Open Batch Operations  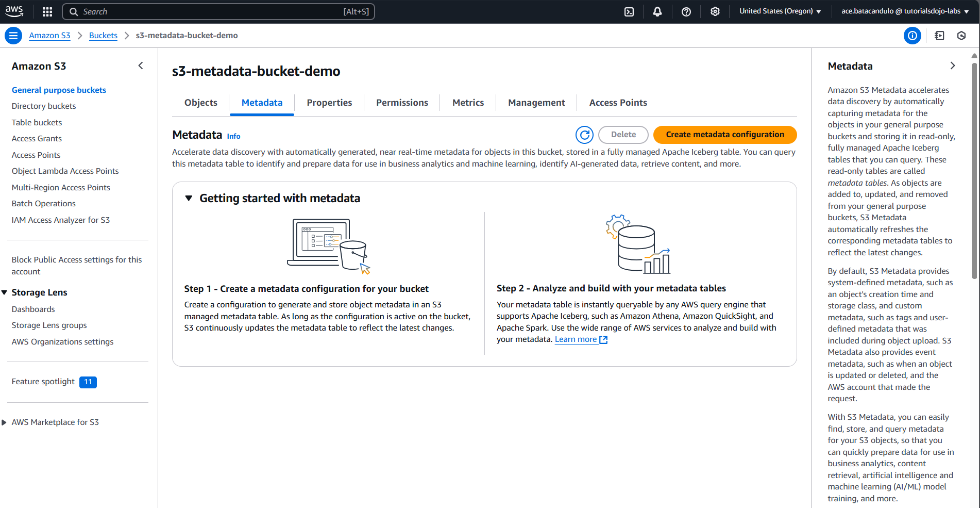(44, 204)
